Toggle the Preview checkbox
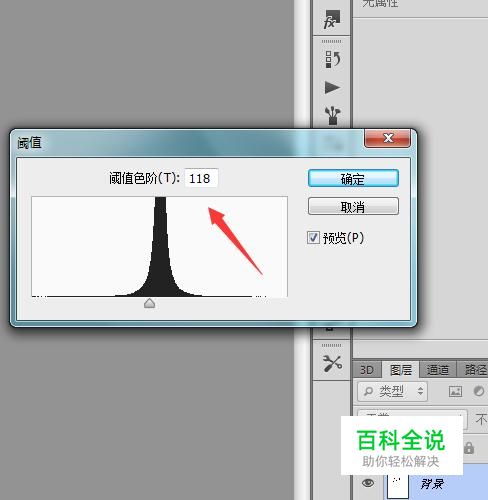This screenshot has width=488, height=500. pyautogui.click(x=313, y=238)
